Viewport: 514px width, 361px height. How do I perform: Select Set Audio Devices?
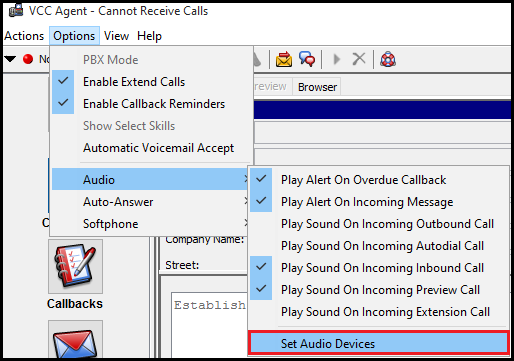tap(379, 343)
